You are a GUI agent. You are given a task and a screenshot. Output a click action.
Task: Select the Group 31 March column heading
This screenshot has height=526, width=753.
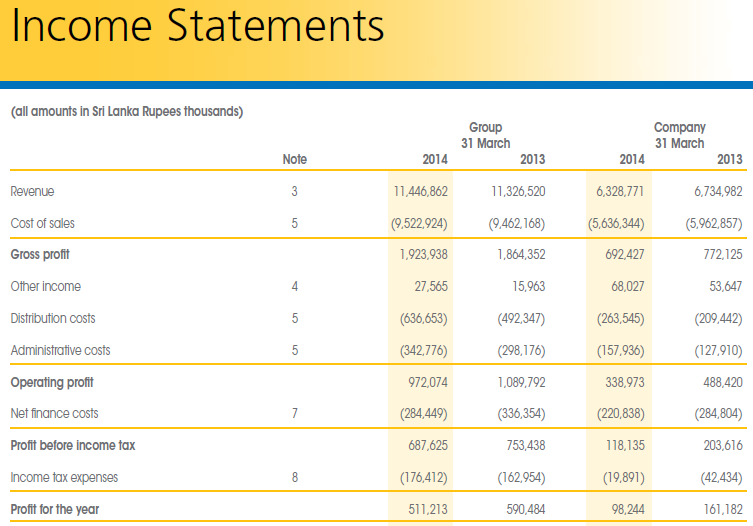point(485,135)
